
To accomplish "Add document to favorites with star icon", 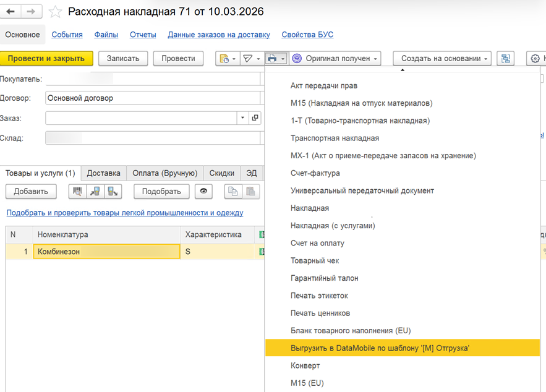I will pyautogui.click(x=56, y=12).
